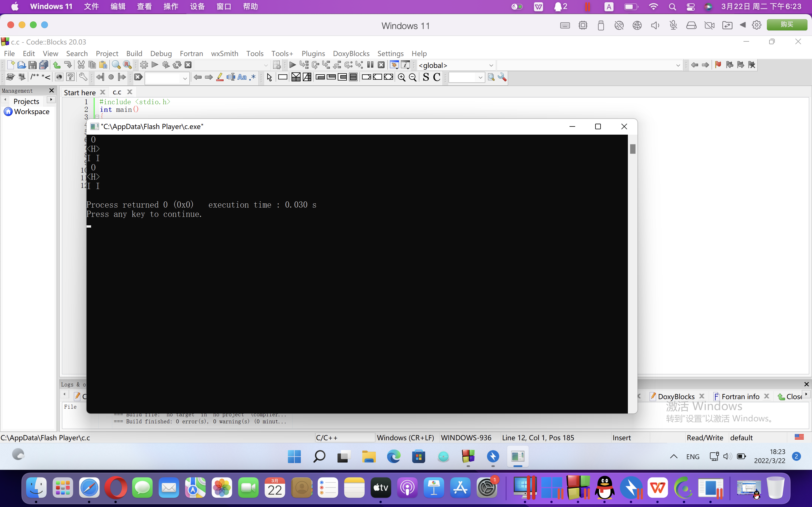Open the Build menu

(134, 54)
